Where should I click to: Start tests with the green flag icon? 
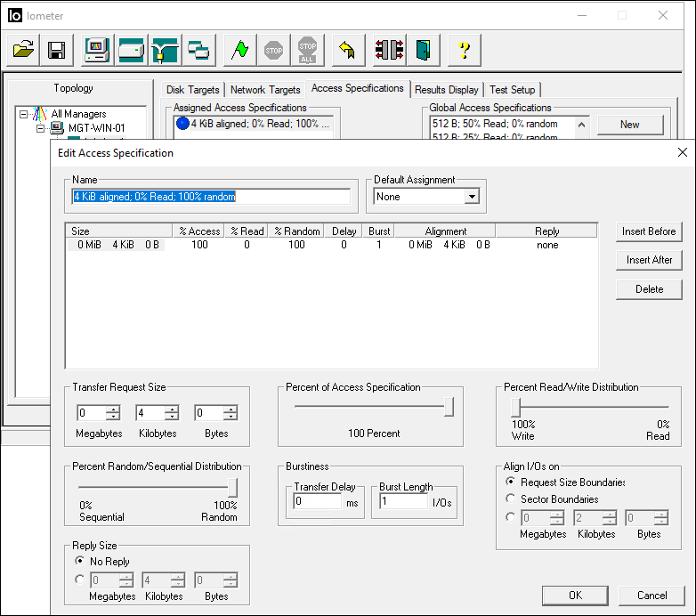tap(239, 50)
